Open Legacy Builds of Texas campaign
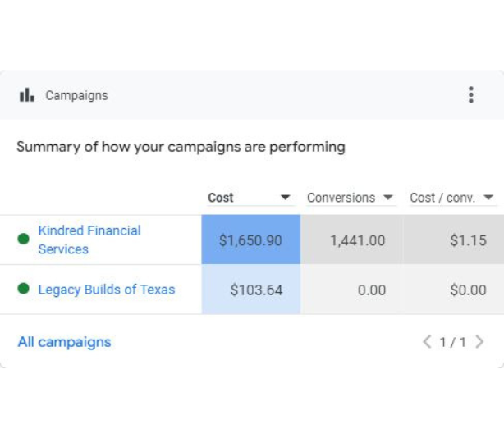This screenshot has width=504, height=438. [106, 290]
